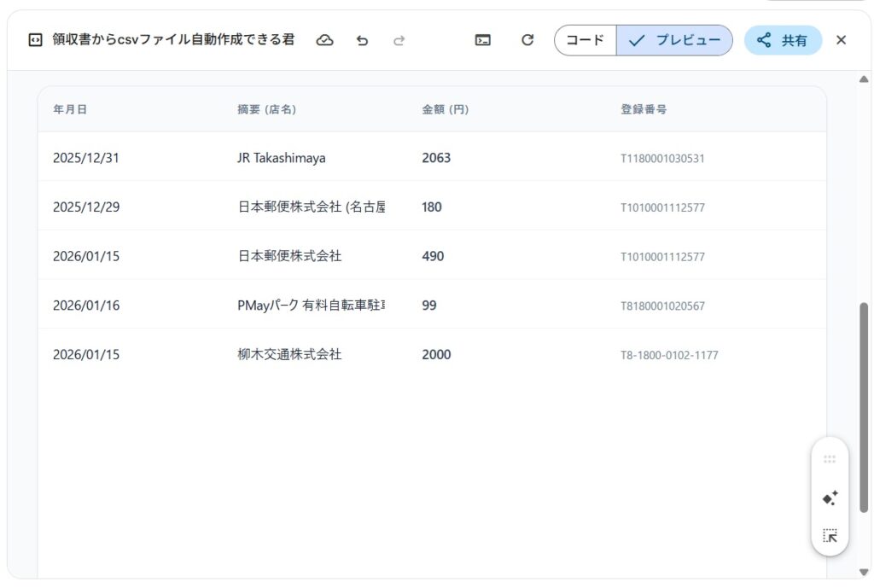Viewport: 874px width, 588px height.
Task: Click the code file icon beside the title
Action: point(35,40)
